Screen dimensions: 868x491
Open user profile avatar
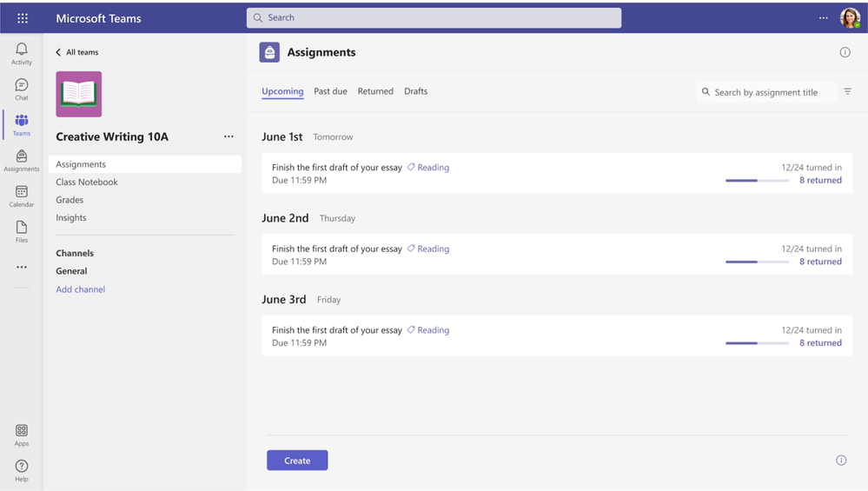pos(850,17)
